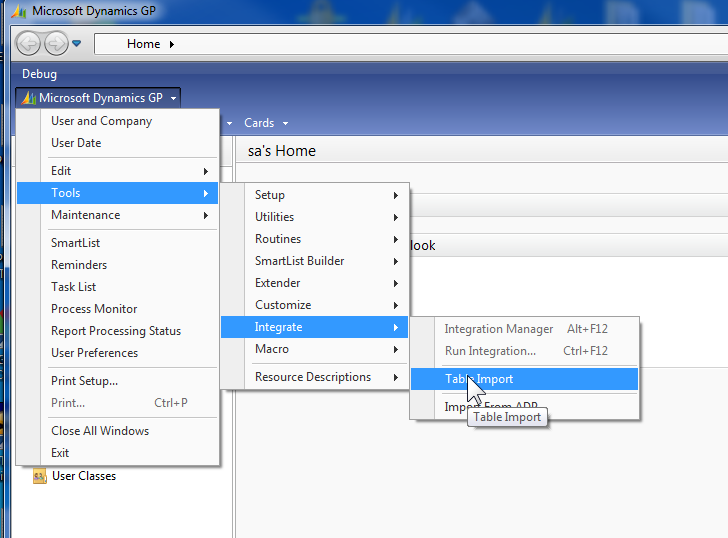
Task: Expand the SmartList Builder submenu
Action: [x=314, y=261]
